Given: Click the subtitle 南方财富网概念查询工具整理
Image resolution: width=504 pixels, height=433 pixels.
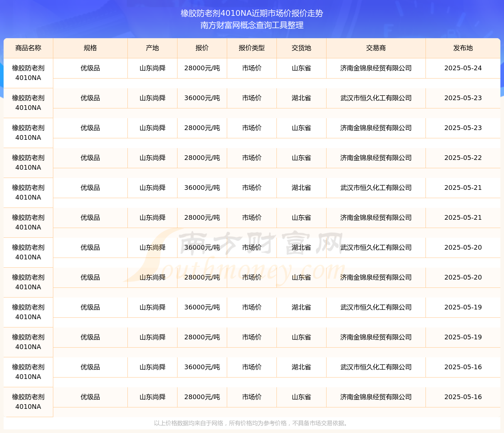Looking at the screenshot, I should coord(252,25).
